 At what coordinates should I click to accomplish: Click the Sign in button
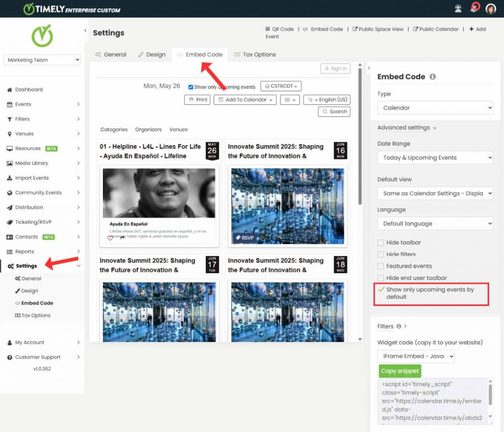336,69
